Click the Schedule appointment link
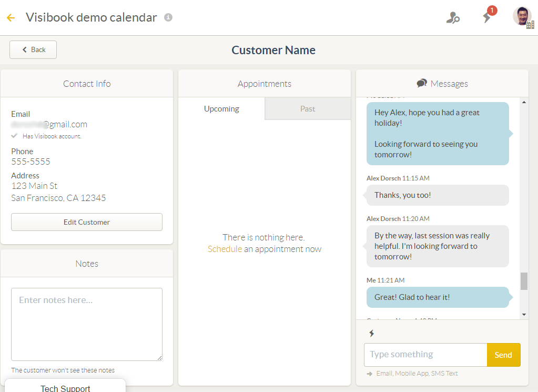The height and width of the screenshot is (392, 538). (x=225, y=249)
